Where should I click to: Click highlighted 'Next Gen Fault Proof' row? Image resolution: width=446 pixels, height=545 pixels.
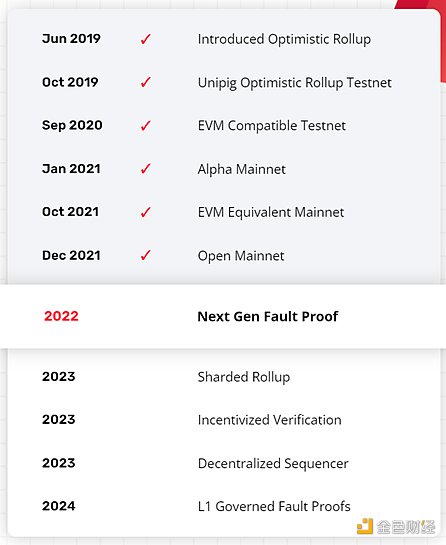pos(223,316)
